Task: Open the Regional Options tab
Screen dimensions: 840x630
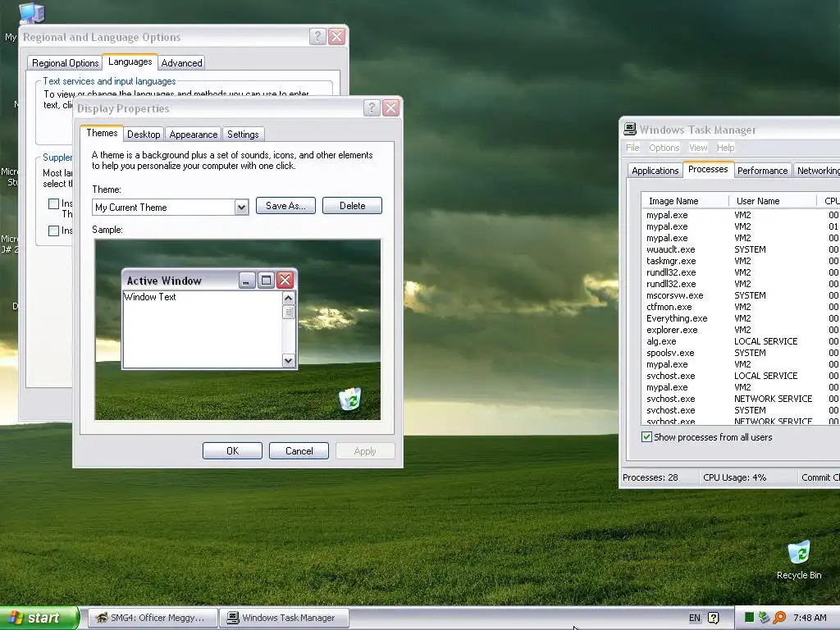Action: 66,62
